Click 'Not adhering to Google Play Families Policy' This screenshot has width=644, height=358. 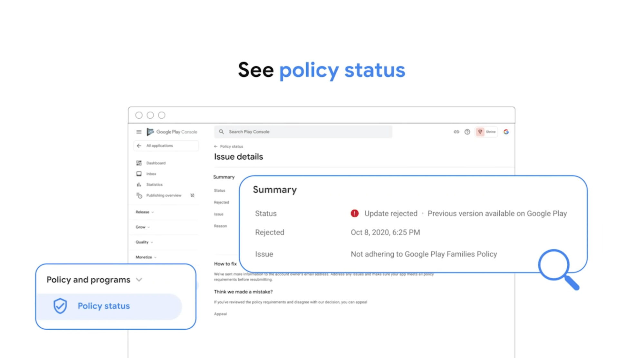(x=424, y=254)
